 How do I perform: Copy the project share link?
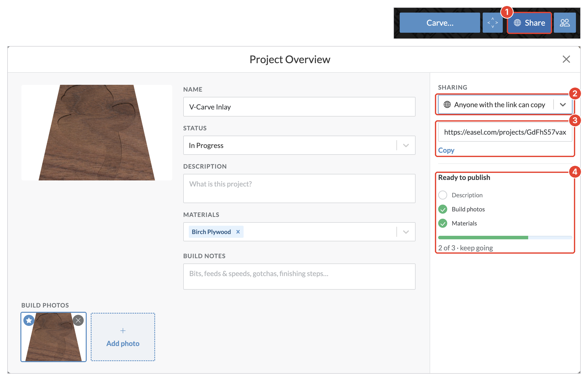(x=446, y=150)
